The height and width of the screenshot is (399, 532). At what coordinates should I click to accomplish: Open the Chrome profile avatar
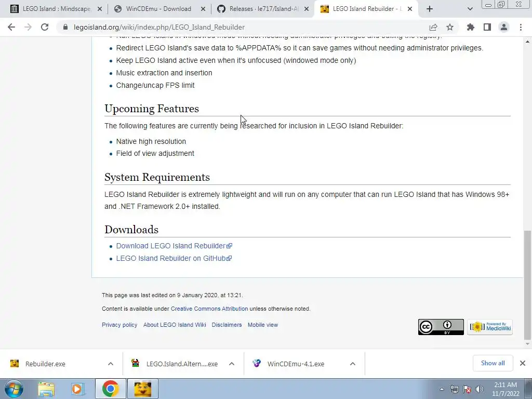pos(504,27)
